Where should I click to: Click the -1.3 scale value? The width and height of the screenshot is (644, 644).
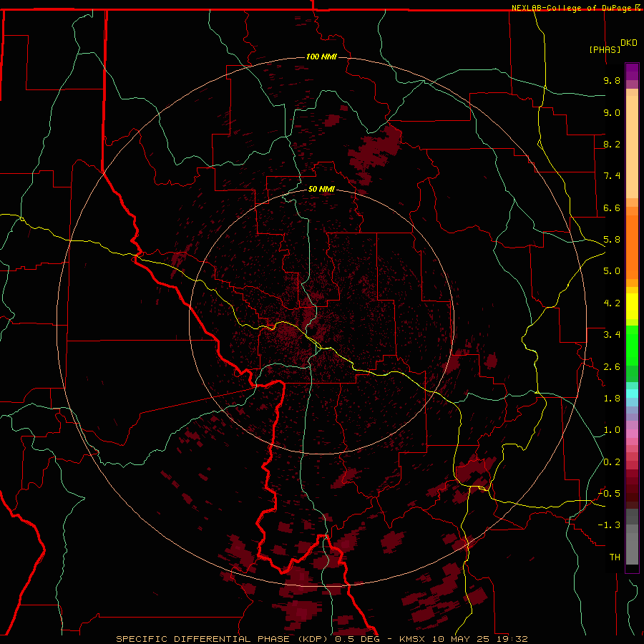pyautogui.click(x=609, y=525)
